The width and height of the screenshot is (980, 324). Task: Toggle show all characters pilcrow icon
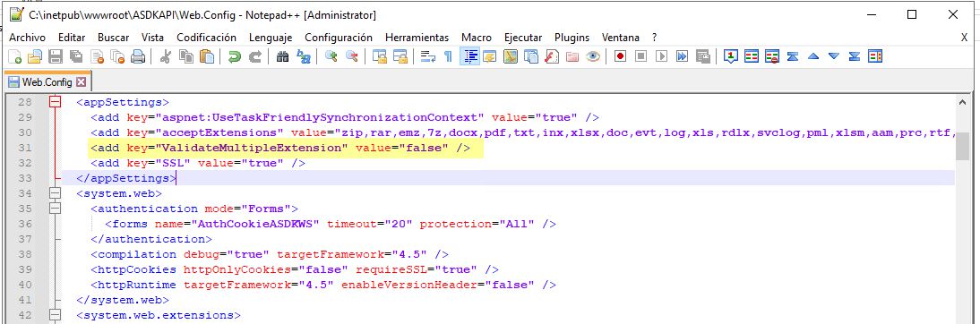pos(448,56)
